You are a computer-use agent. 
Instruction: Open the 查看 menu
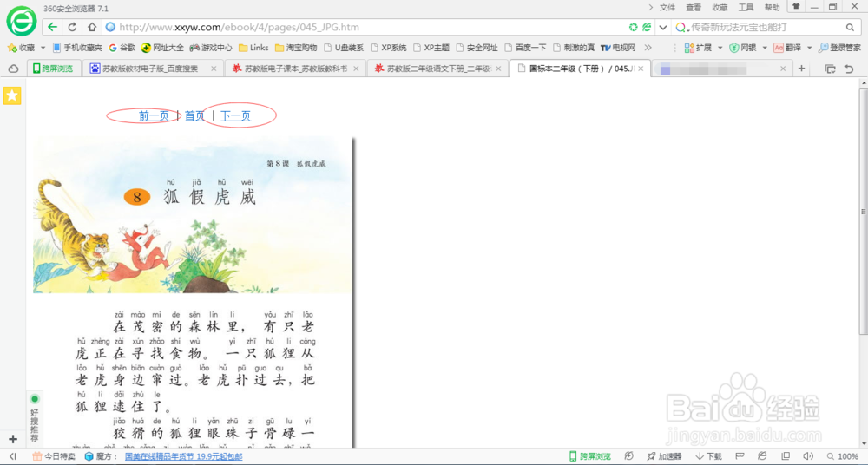tap(694, 7)
